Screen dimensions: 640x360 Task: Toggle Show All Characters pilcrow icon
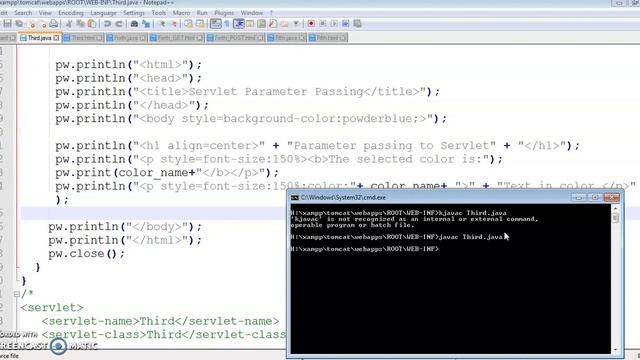tap(227, 24)
